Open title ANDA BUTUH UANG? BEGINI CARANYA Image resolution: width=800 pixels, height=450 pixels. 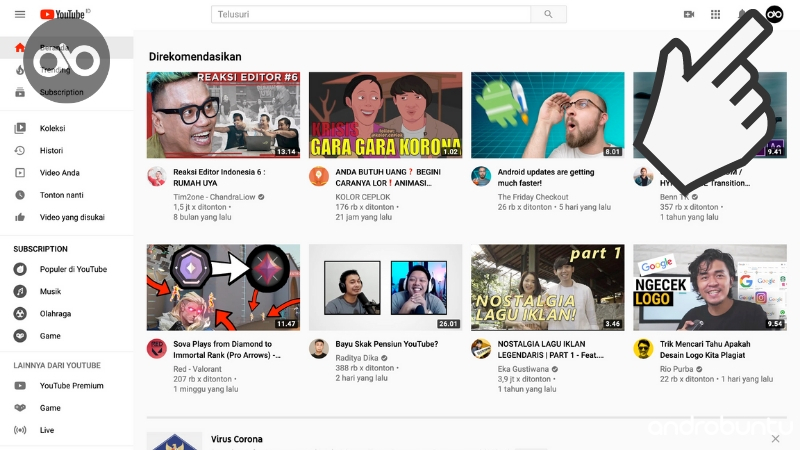388,178
